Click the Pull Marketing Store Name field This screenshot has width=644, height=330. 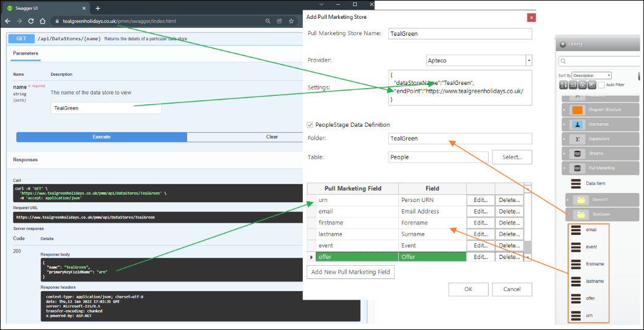[460, 33]
